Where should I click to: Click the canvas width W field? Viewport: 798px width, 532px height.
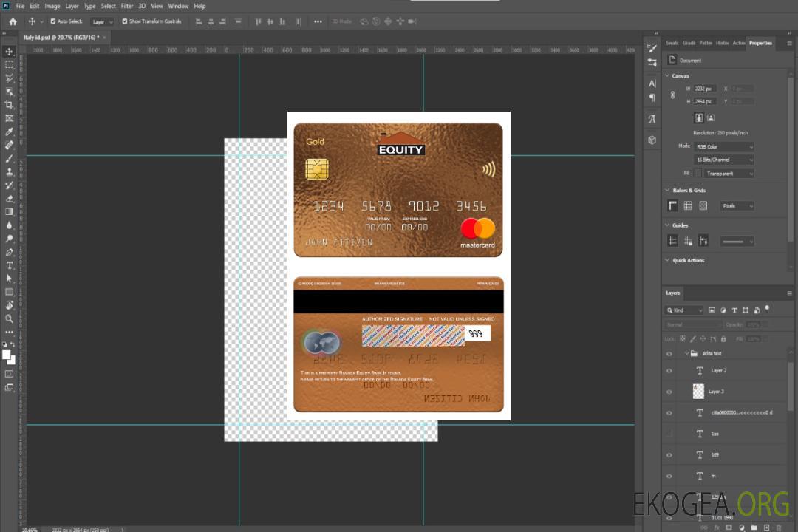(x=705, y=89)
